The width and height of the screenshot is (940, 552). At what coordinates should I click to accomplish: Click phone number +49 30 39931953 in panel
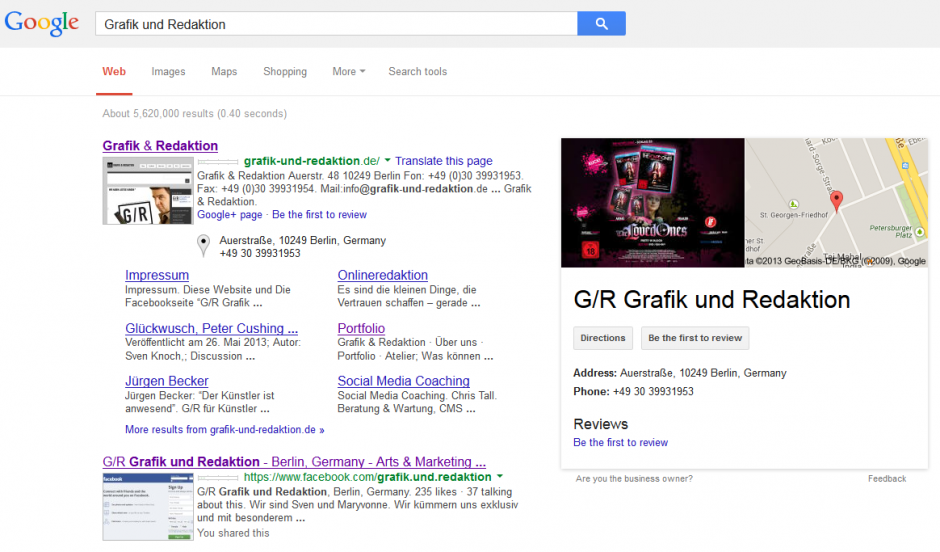[653, 391]
